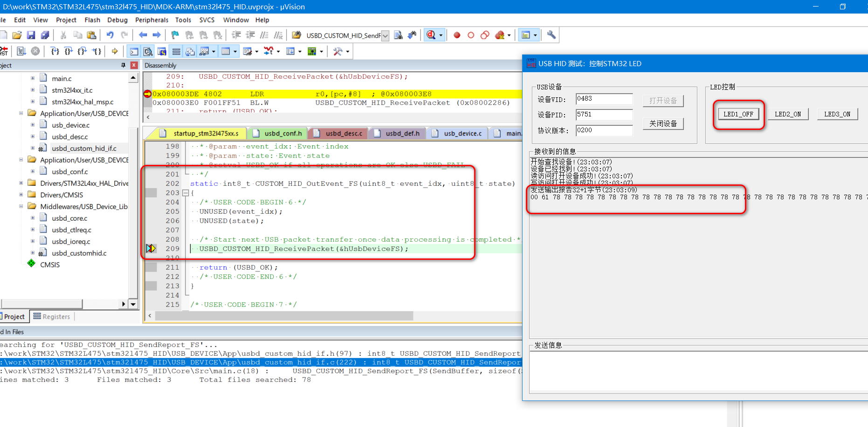The height and width of the screenshot is (427, 868).
Task: Click the LED2_ON button
Action: tap(788, 114)
